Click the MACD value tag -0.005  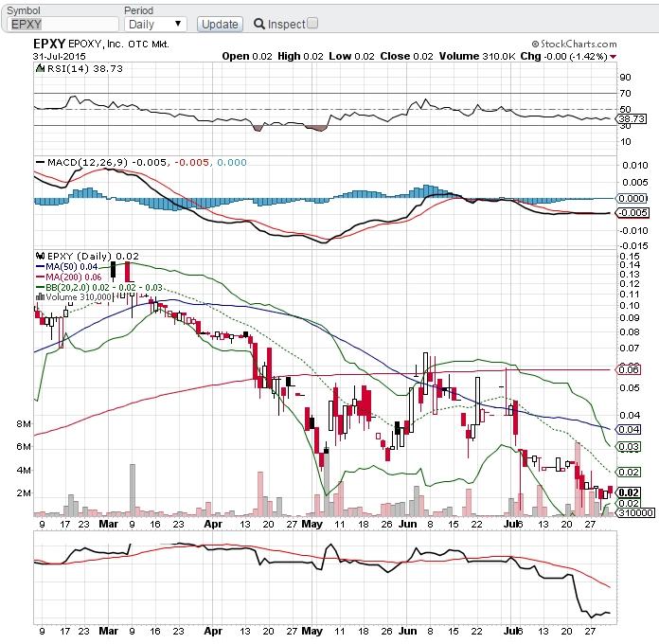tap(632, 213)
